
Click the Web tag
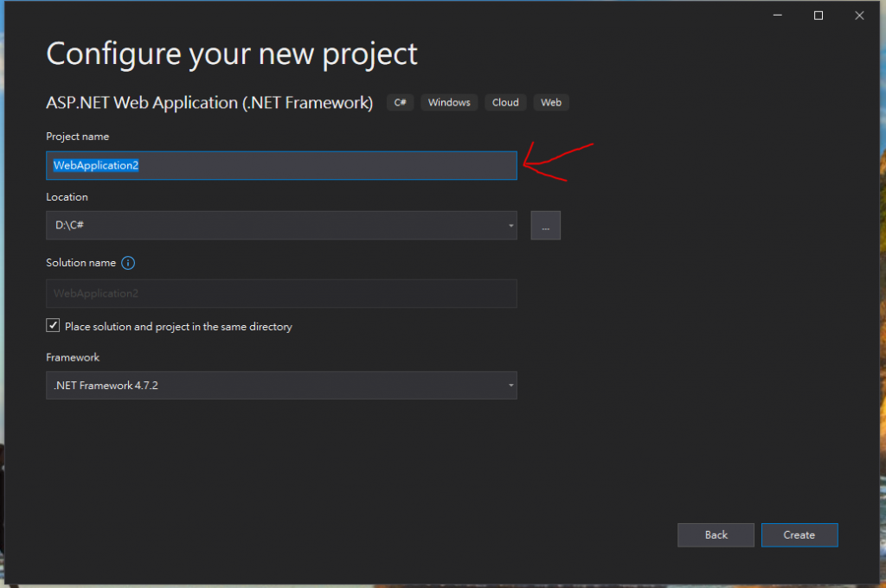(551, 102)
